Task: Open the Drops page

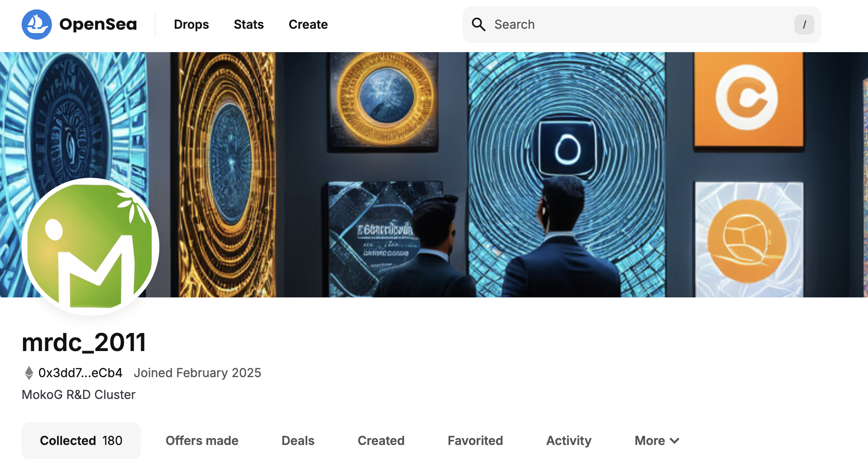Action: click(x=191, y=25)
